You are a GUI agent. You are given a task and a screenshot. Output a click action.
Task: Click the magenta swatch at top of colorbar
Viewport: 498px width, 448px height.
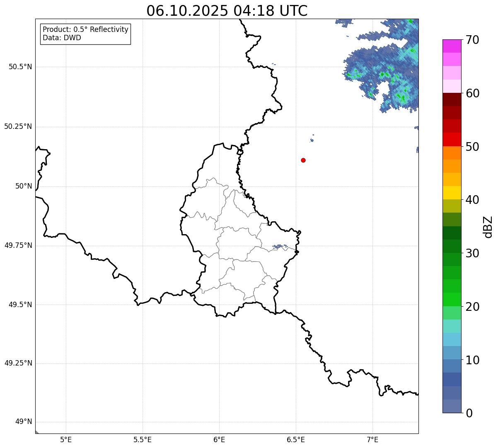point(452,46)
